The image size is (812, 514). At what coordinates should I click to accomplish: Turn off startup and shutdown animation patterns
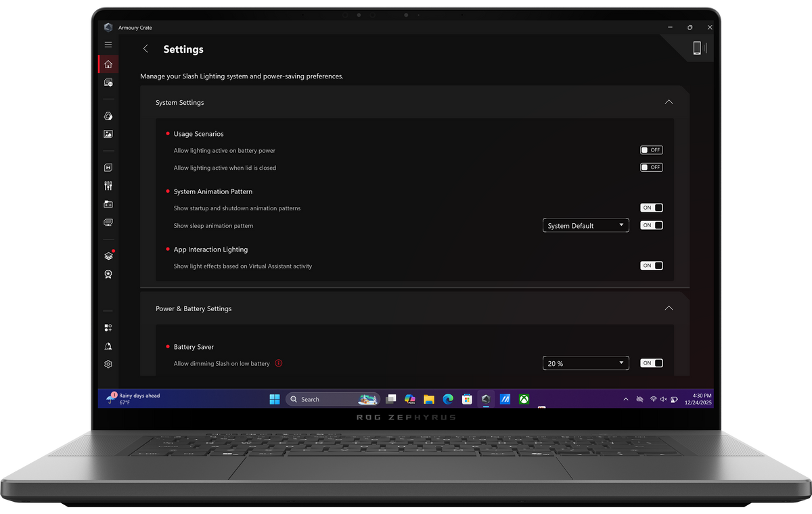(x=652, y=208)
